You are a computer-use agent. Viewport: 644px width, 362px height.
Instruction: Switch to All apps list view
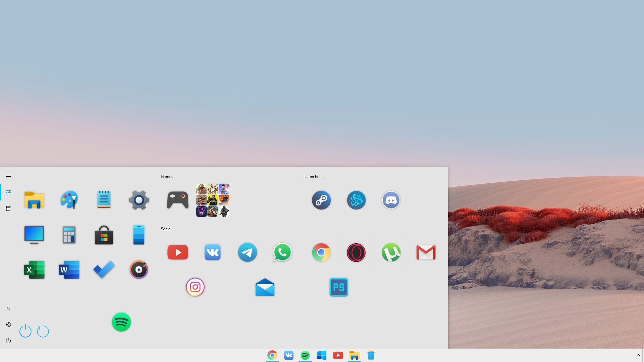[x=8, y=208]
